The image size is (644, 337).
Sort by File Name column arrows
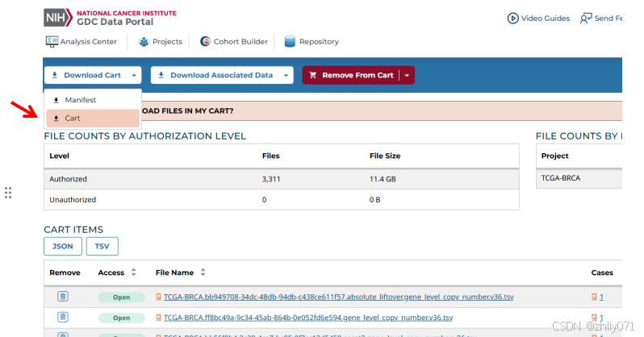coord(203,273)
